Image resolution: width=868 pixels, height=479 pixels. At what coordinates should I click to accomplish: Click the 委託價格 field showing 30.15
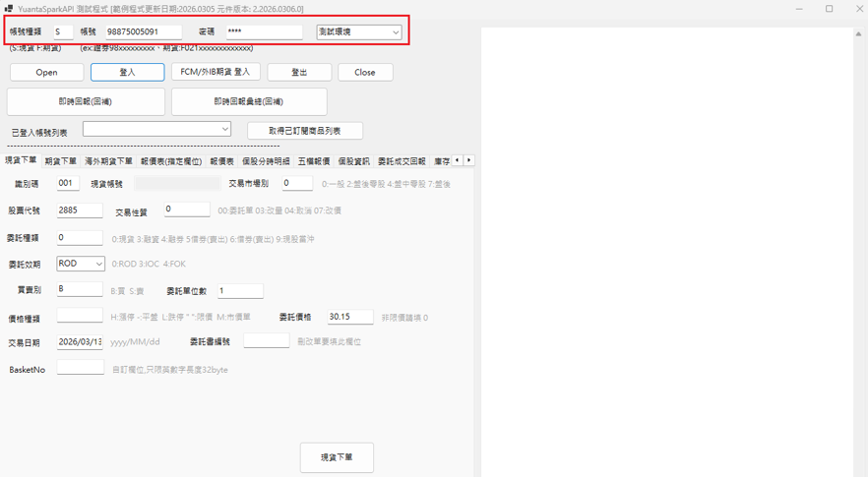click(350, 317)
